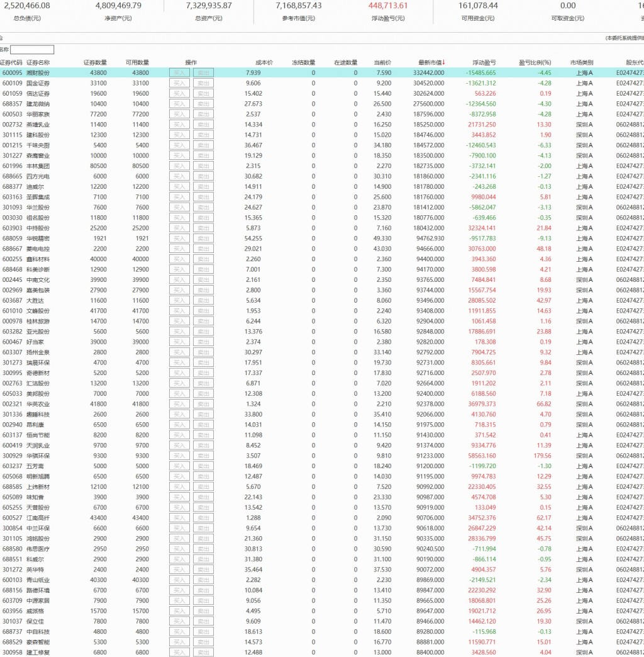Click 卖出 in the 天润乳业 row
Screen dimensions: 644x657
point(204,446)
